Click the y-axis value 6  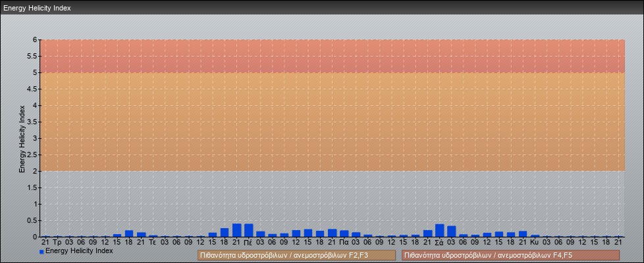[x=36, y=40]
